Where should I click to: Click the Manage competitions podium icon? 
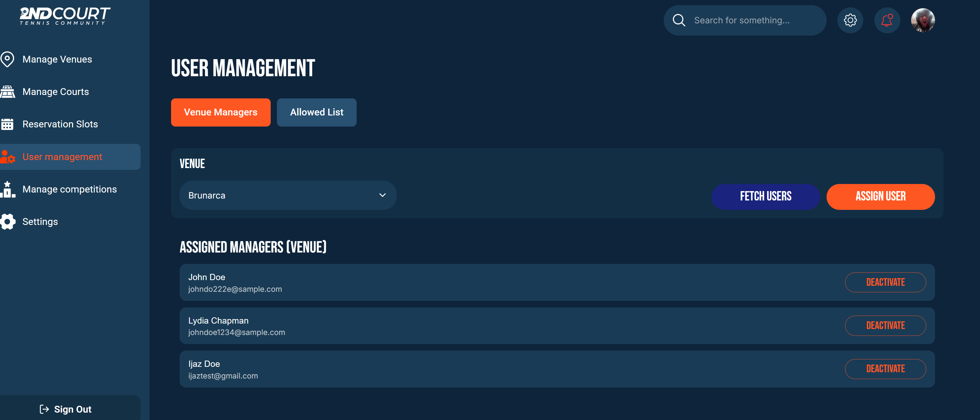pos(7,189)
